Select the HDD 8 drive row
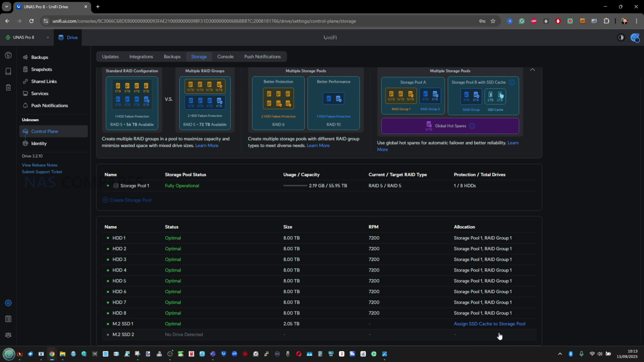Screen dimensions: 644x362 (x=319, y=313)
